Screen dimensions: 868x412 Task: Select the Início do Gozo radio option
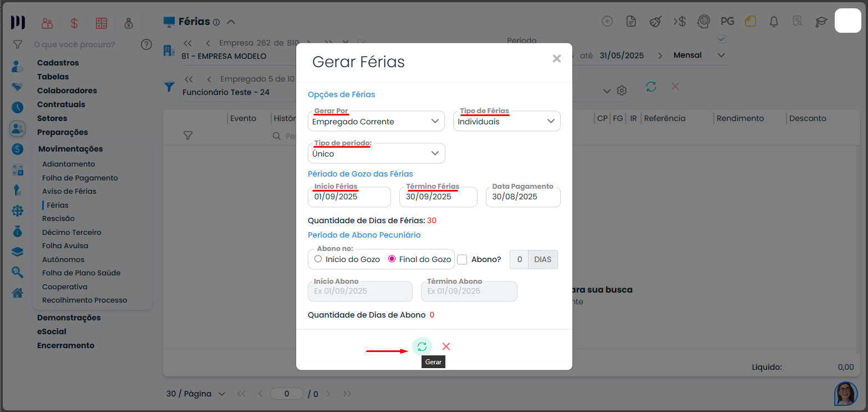click(318, 259)
